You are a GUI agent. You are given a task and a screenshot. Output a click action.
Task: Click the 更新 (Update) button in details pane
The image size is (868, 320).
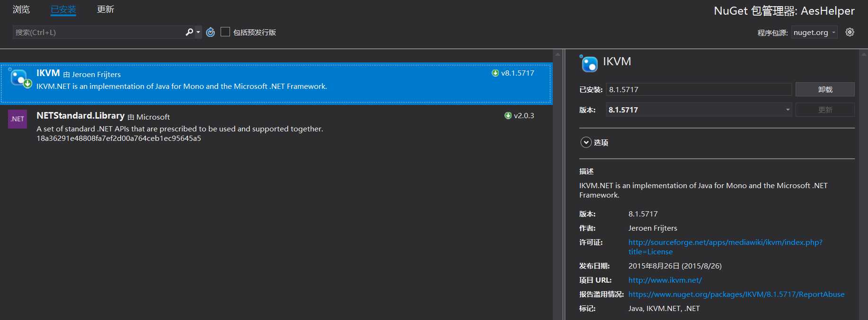tap(825, 110)
